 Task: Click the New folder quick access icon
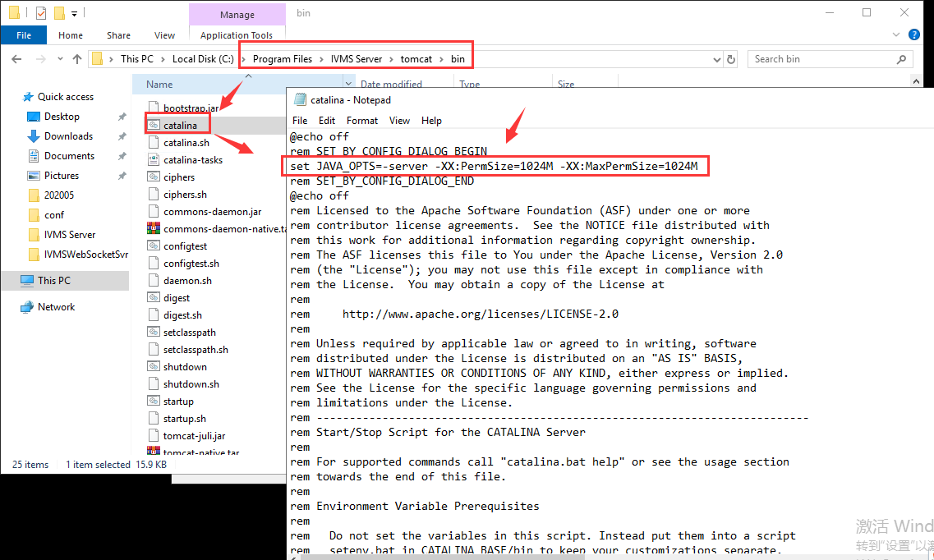click(x=59, y=12)
